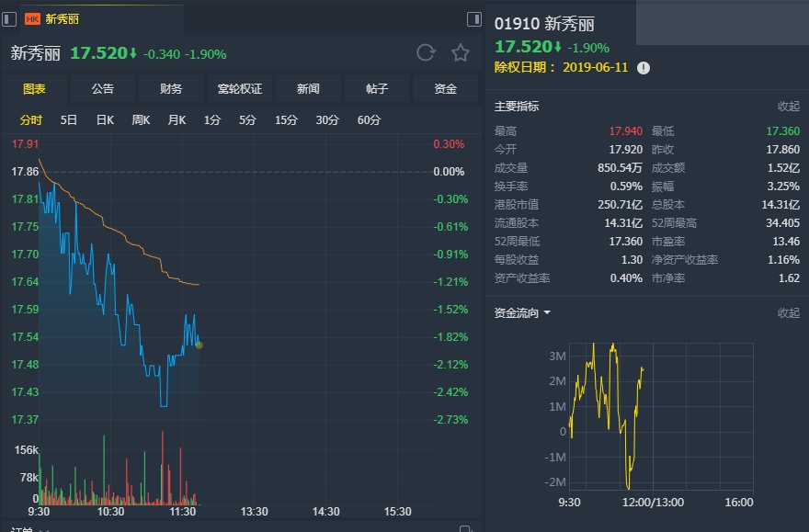Click the right panel toggle icon
This screenshot has height=532, width=809.
point(474,18)
